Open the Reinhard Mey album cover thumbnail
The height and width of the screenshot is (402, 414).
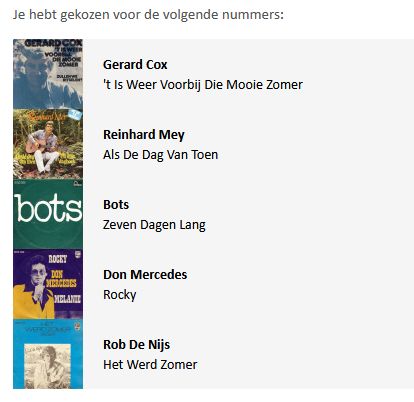point(48,144)
